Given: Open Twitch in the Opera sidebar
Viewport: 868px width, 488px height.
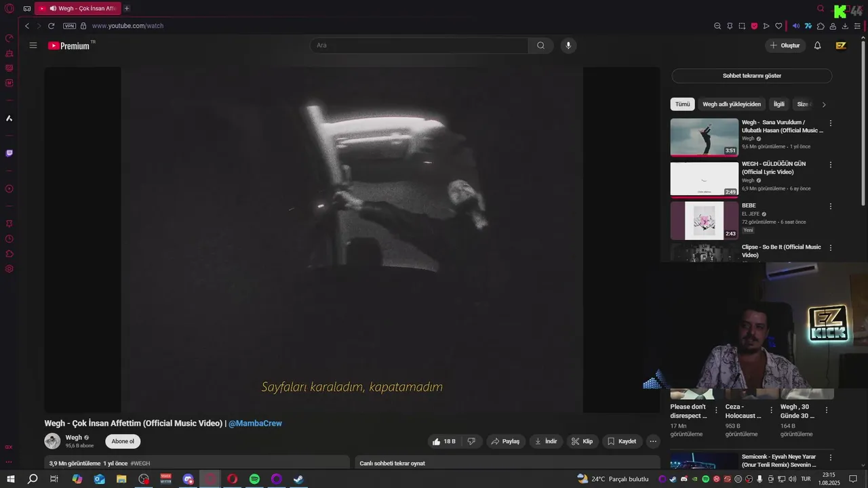Looking at the screenshot, I should coord(9,153).
